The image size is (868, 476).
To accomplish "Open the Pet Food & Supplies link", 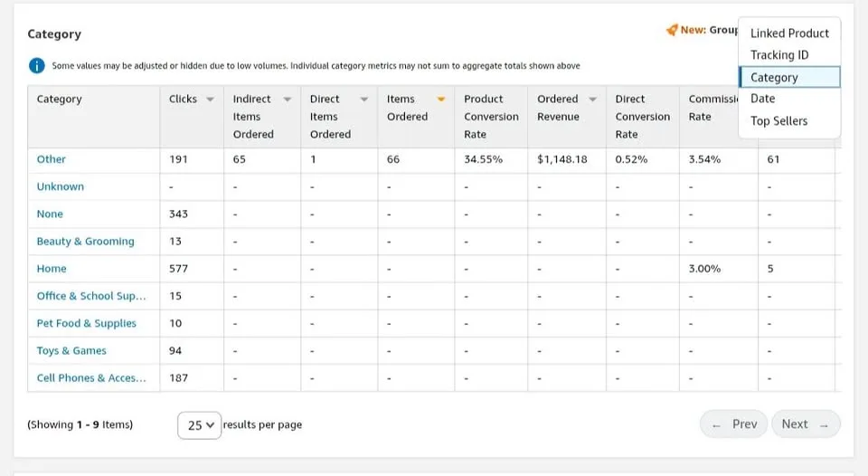I will click(x=87, y=324).
